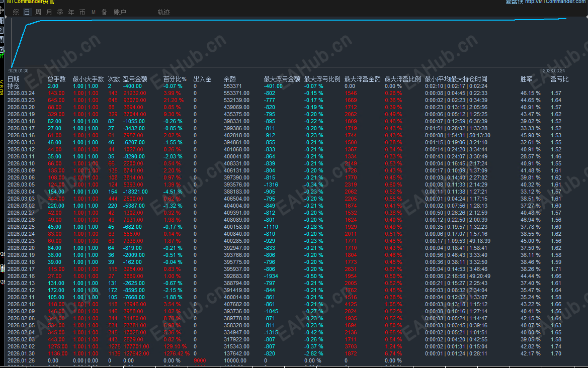Click max floating loss -1934

271,276
